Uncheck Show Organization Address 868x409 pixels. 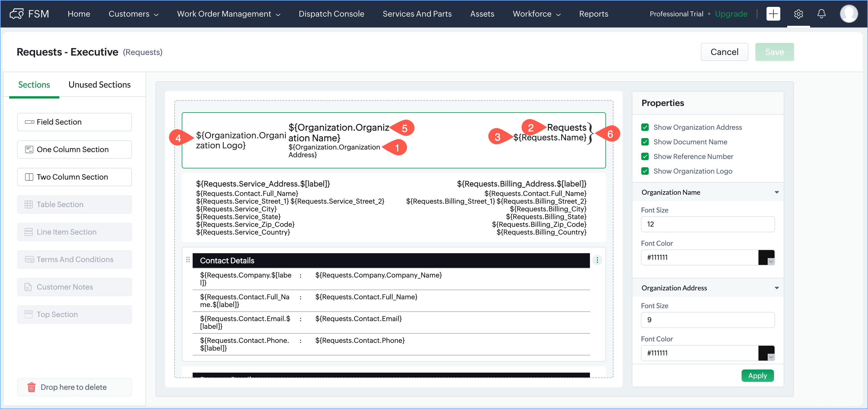pos(645,127)
